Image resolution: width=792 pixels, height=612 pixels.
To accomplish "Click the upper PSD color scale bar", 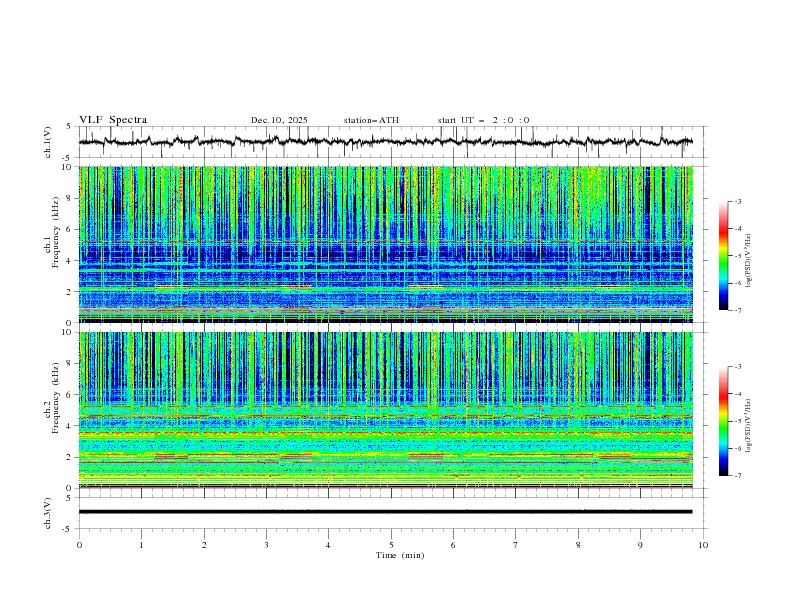I will 724,256.
